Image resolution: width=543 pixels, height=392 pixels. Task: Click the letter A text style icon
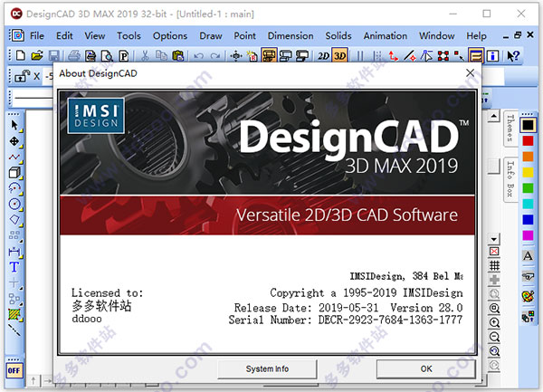tap(528, 256)
